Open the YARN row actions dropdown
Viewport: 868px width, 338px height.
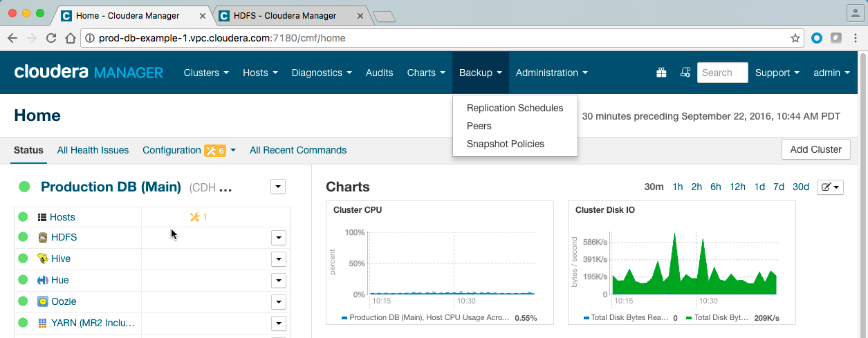coord(278,323)
